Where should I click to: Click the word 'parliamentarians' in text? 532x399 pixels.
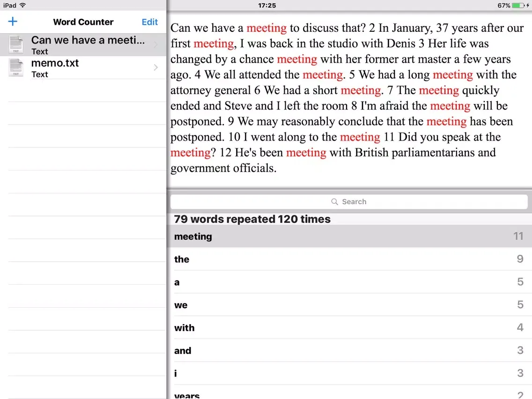click(433, 153)
